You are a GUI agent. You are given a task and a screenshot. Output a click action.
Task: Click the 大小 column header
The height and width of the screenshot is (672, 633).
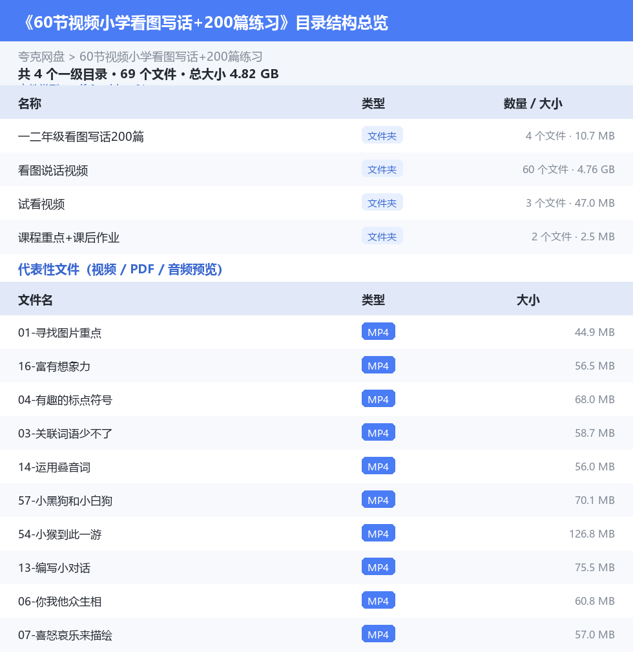(528, 300)
